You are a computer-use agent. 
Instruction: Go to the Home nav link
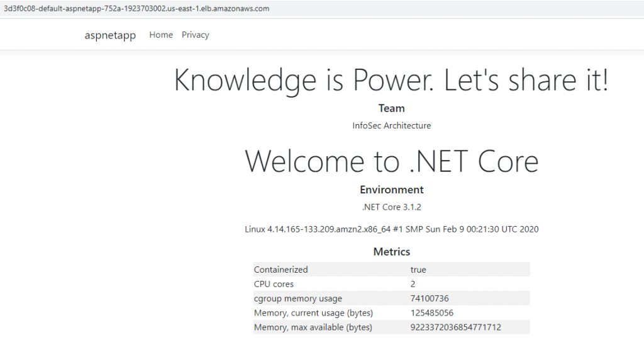pos(161,35)
